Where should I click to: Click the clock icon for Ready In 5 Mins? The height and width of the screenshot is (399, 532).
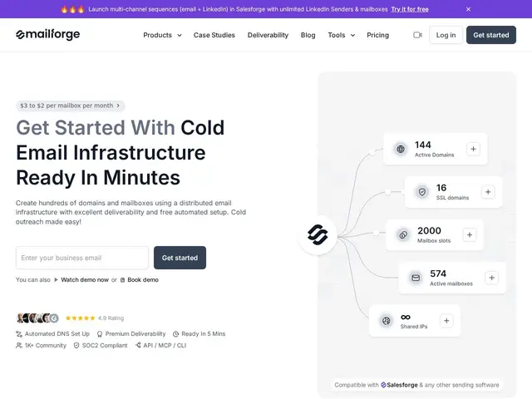point(175,334)
